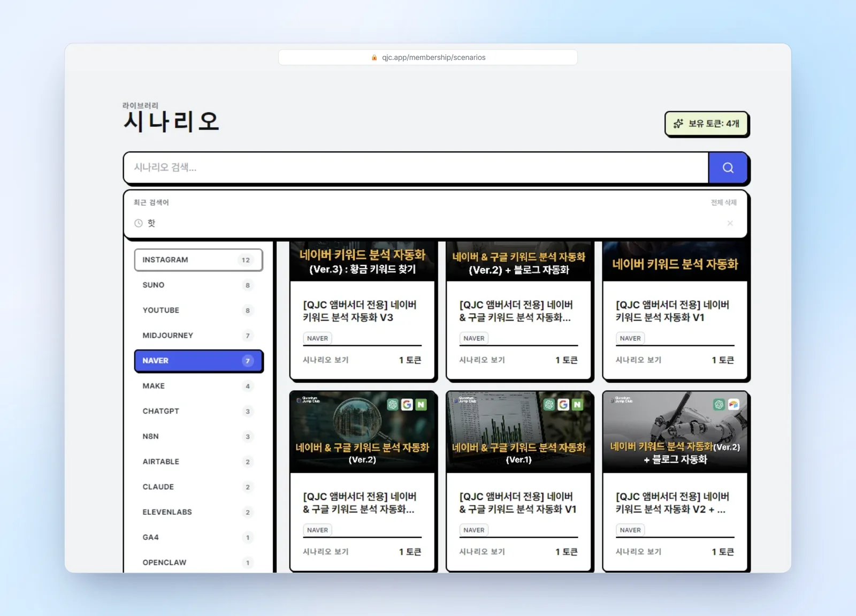Open thumbnail 네이버 & 구글 키워드 분석 (Ver.2) + 블로그 자동화

518,261
